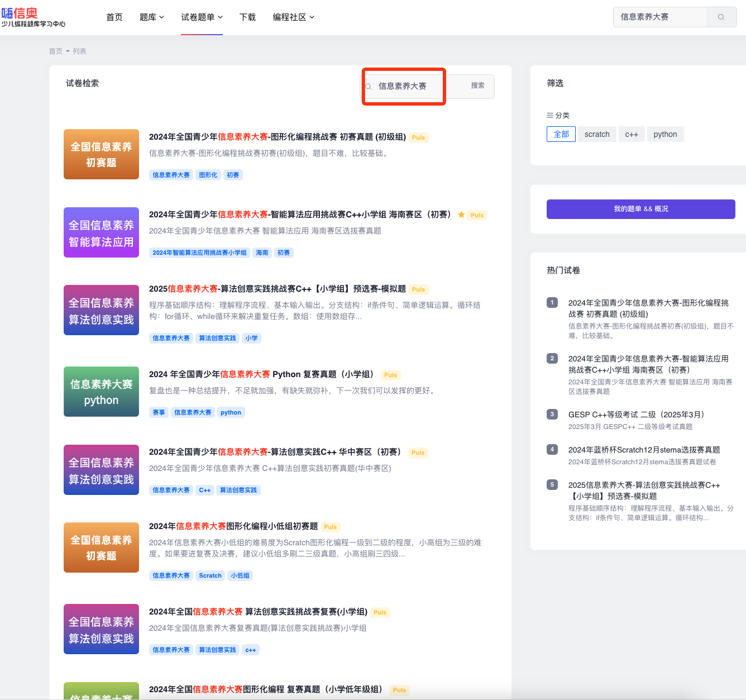Open hot paper 1 图形化编程挑战赛 初赛真题
Viewport: 746px width, 700px height.
pos(648,308)
